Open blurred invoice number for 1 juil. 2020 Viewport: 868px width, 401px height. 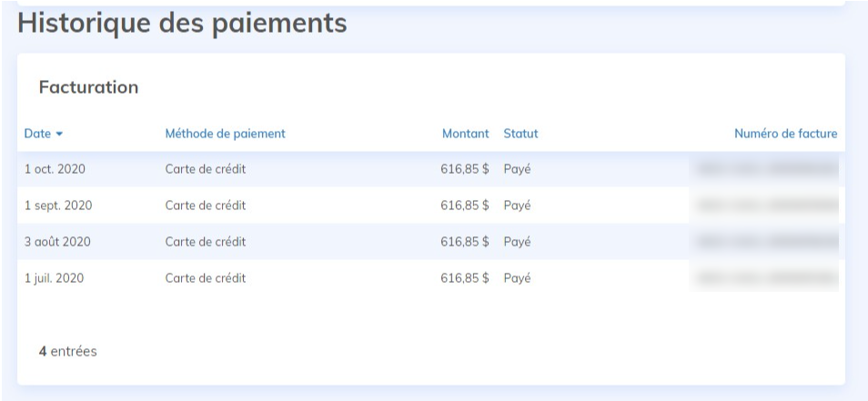[x=765, y=278]
